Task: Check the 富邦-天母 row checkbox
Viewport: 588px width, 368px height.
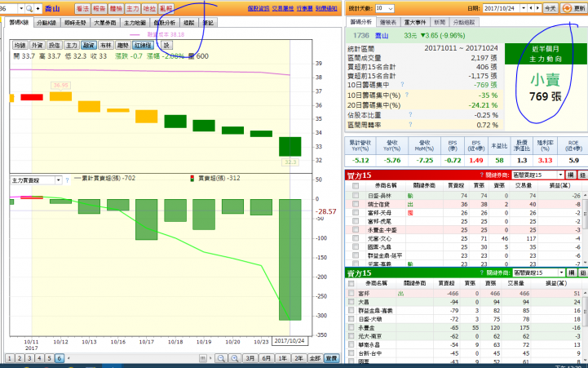Action: [x=356, y=213]
